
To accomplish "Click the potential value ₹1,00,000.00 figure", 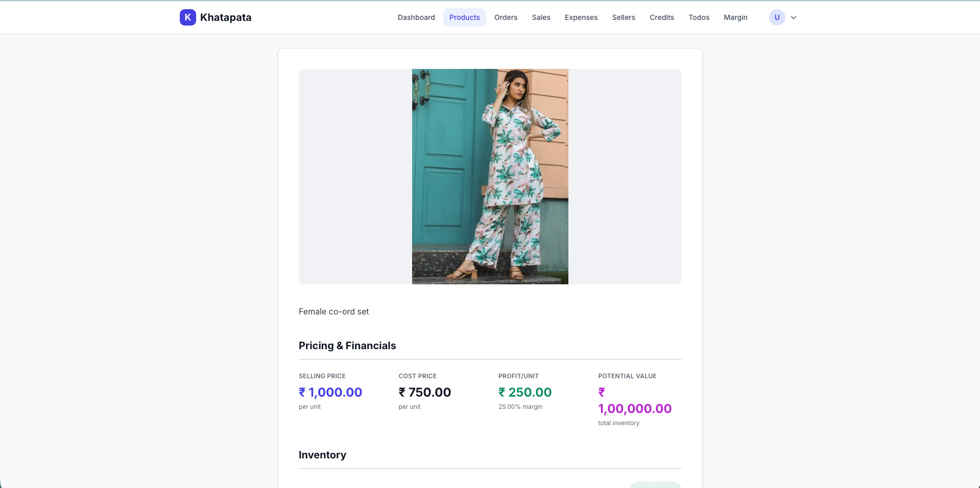I will click(634, 408).
